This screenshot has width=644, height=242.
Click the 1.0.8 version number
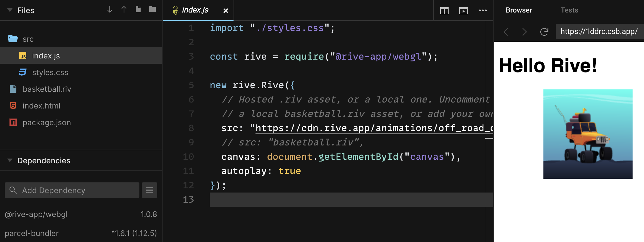(149, 214)
